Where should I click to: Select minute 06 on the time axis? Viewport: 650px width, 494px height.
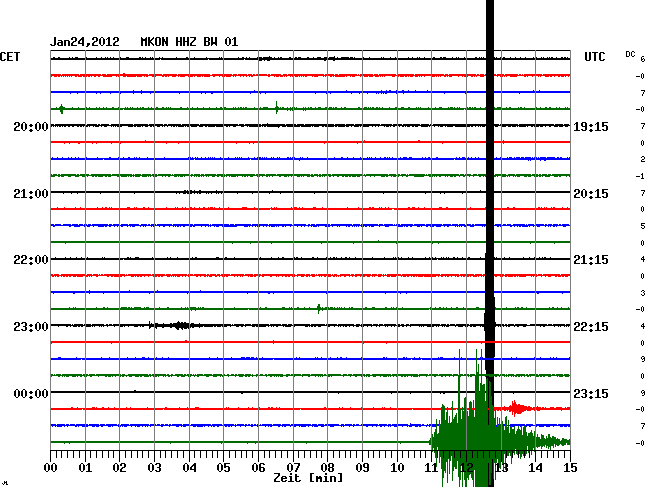coord(258,468)
